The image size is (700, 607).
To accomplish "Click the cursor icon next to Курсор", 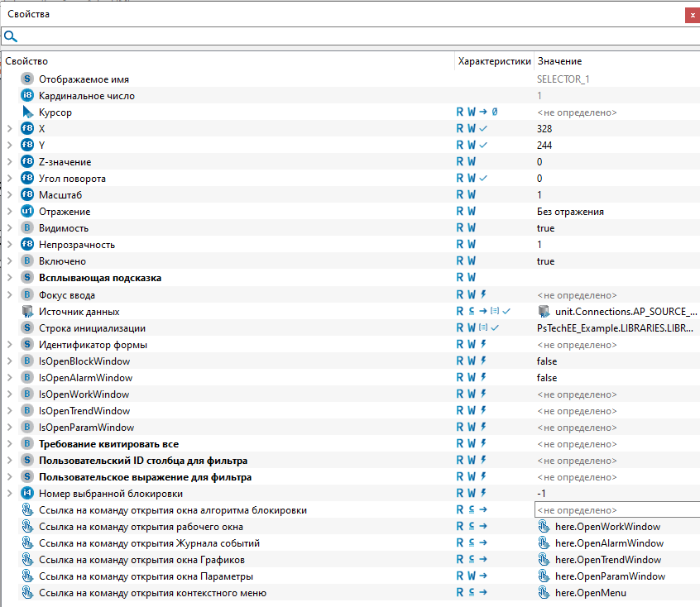I will (27, 112).
